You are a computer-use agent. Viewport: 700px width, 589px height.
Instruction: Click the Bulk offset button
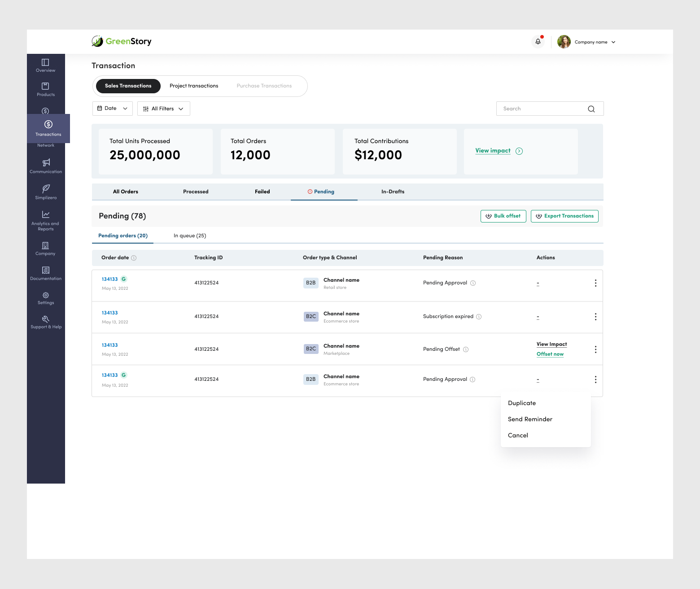503,216
